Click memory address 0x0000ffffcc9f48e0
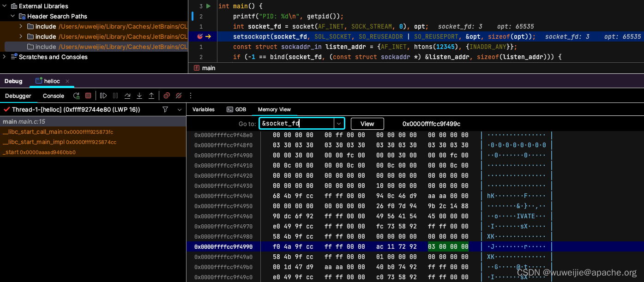The image size is (644, 282). [x=223, y=135]
